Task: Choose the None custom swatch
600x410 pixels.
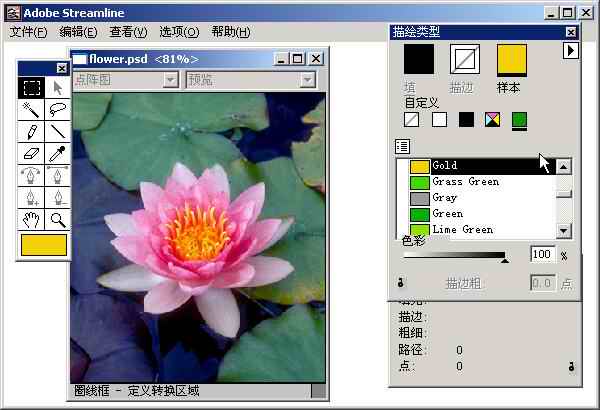Action: [411, 119]
